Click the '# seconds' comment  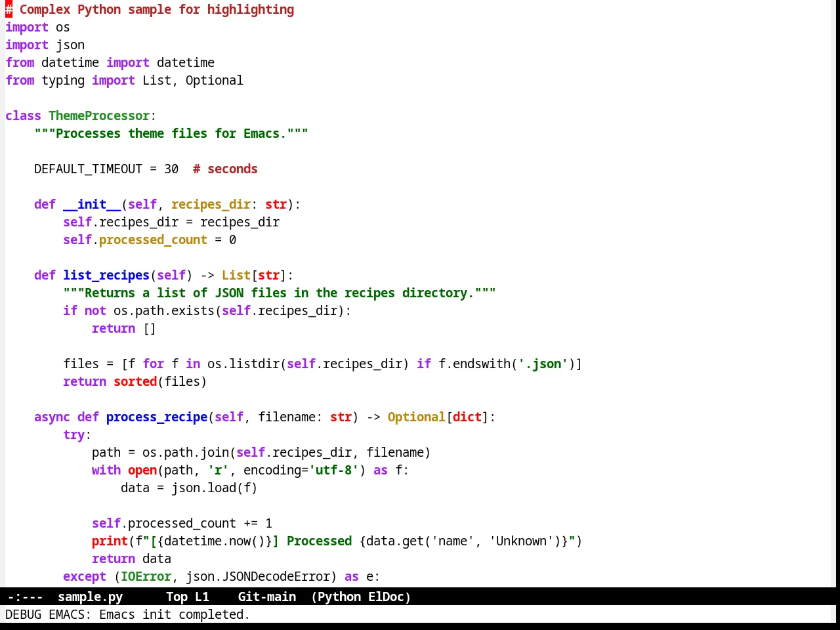click(x=225, y=169)
